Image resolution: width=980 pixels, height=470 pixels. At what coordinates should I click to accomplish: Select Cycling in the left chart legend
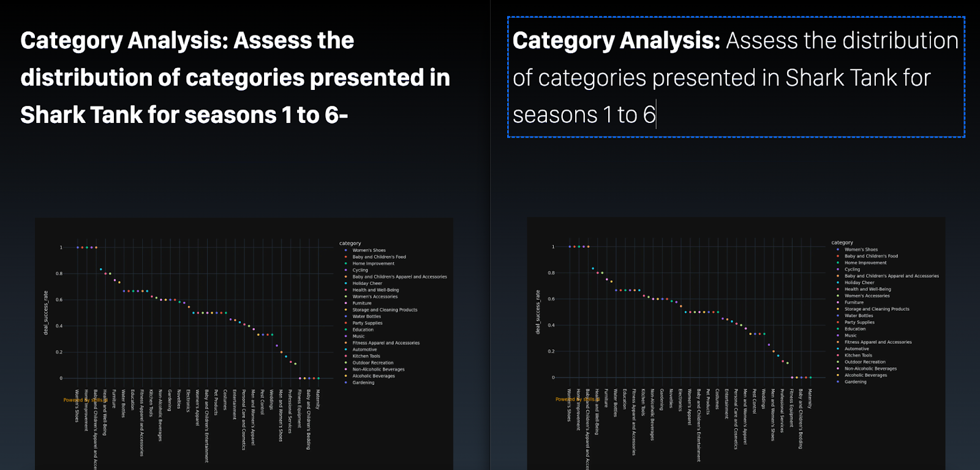(x=360, y=270)
